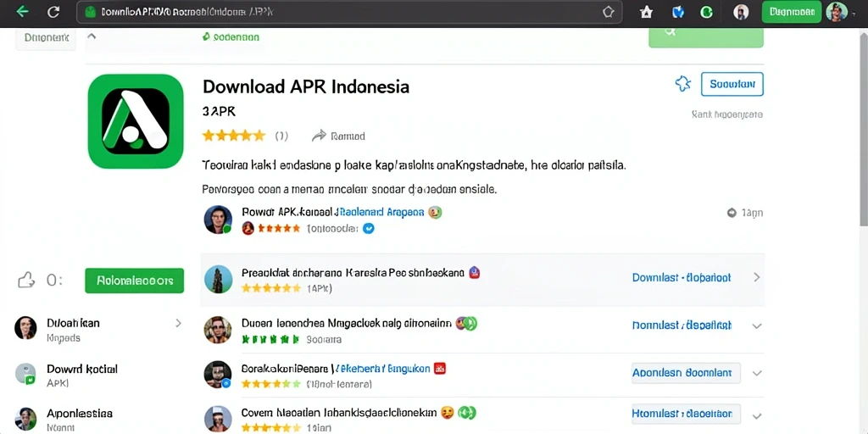The image size is (868, 434).
Task: Click the round avatar left of green button
Action: click(x=741, y=12)
